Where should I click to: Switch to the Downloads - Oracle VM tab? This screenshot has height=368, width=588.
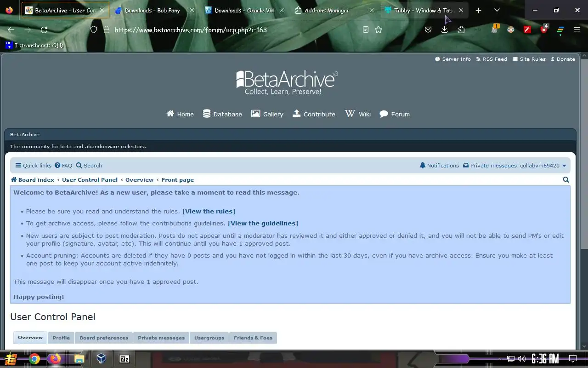click(x=244, y=10)
